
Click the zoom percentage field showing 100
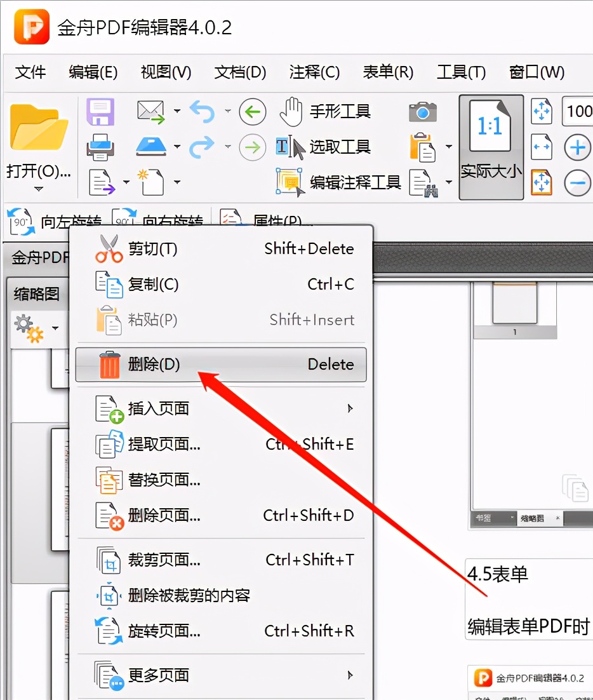[577, 111]
